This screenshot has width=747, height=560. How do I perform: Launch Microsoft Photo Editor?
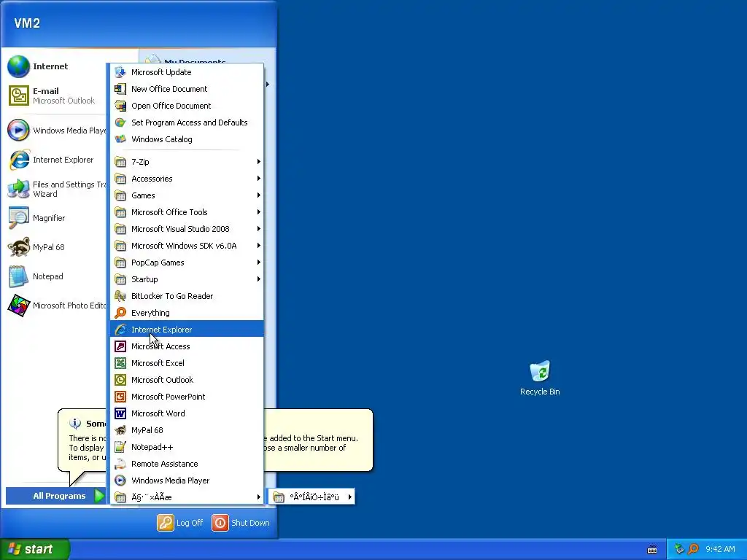point(55,306)
